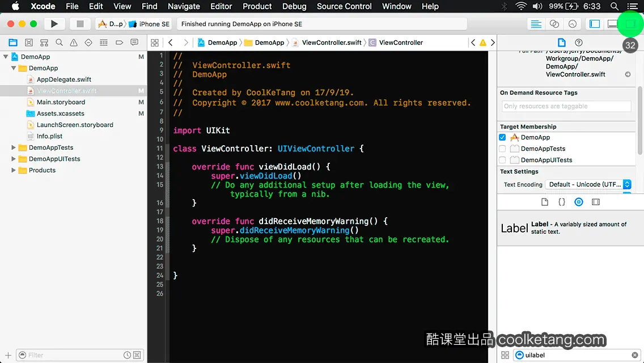Collapse the DemoApp project root
Screen dimensions: 644x363
coord(6,57)
